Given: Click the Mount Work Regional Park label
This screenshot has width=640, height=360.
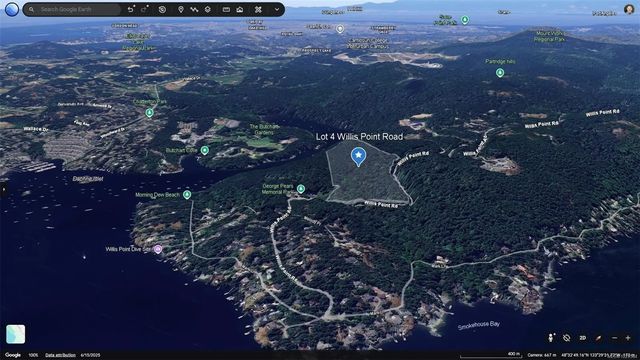Looking at the screenshot, I should [550, 36].
